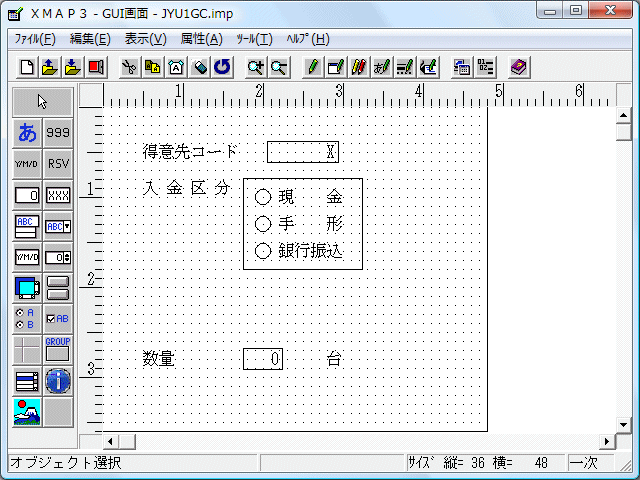Click the Zoom in magnifier icon

[x=256, y=67]
